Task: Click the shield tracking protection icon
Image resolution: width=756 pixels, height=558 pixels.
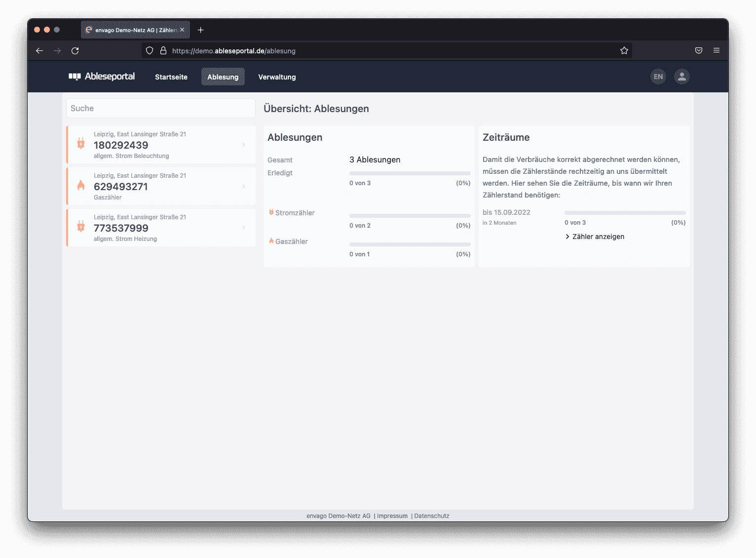Action: click(150, 50)
